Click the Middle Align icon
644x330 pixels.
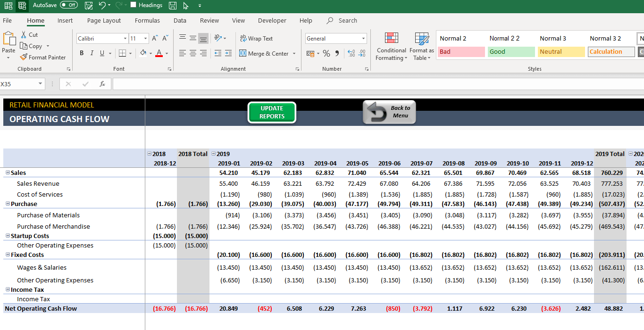pos(193,38)
